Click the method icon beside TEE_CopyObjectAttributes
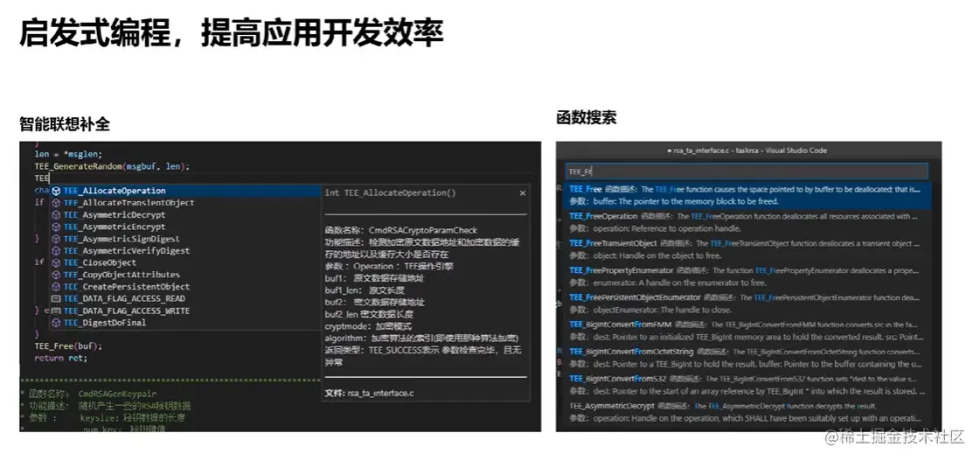Viewport: 980px width, 461px height. click(x=56, y=275)
